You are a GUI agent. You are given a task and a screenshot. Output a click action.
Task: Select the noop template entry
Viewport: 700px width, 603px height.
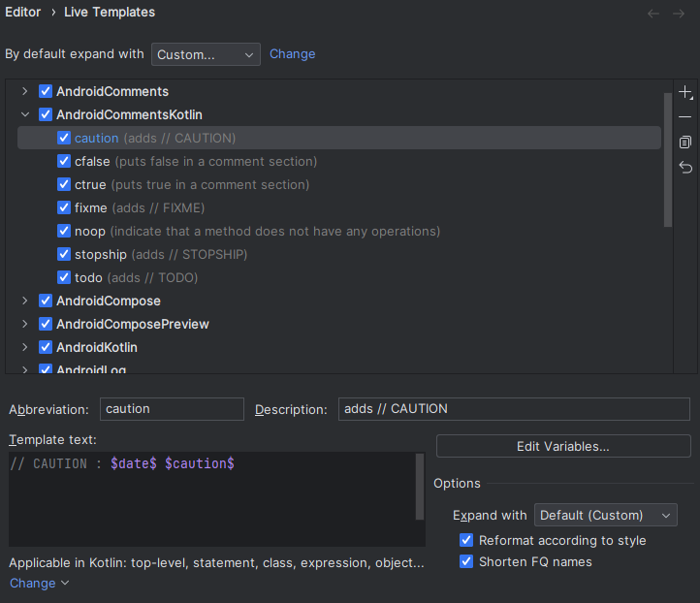point(88,231)
